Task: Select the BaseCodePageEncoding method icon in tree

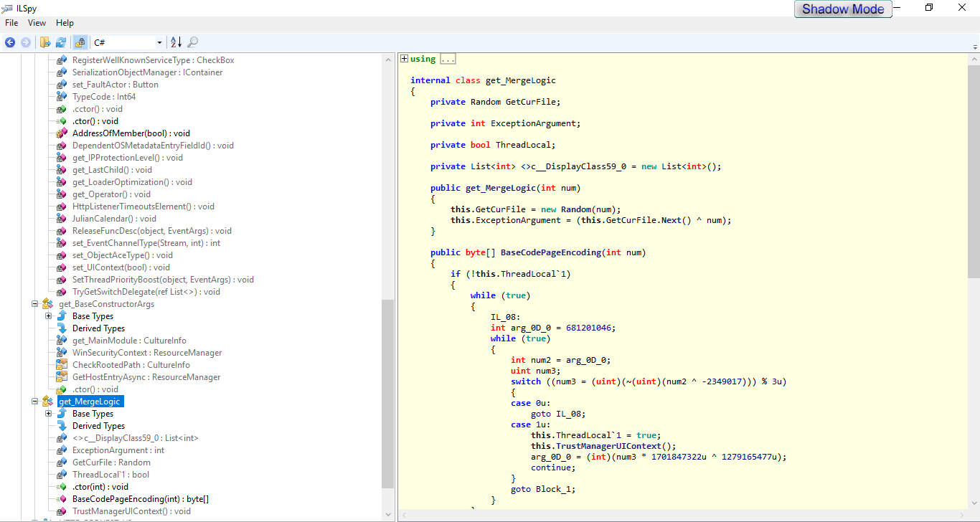Action: click(62, 499)
